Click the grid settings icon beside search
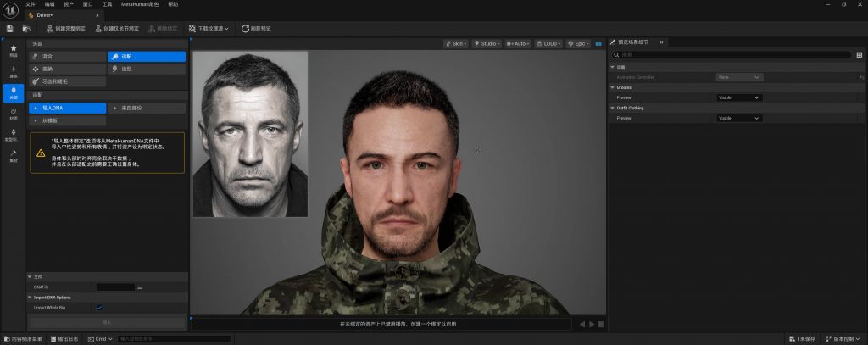 click(x=859, y=55)
